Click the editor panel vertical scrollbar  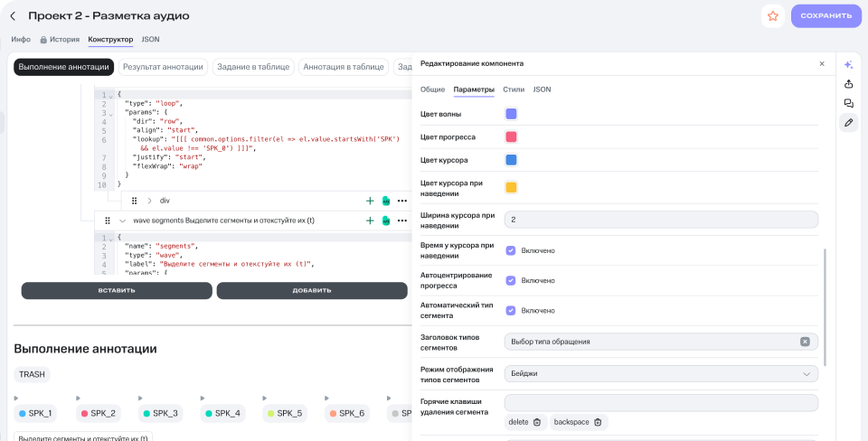(x=825, y=307)
